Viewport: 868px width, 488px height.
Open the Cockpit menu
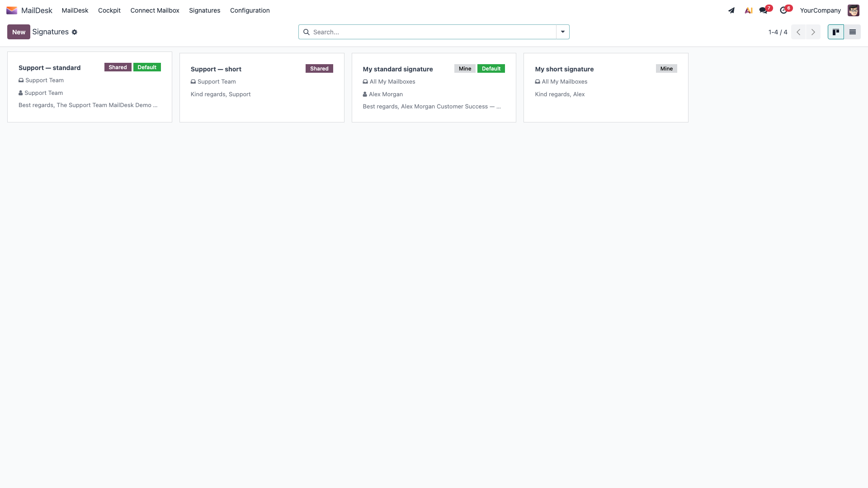click(x=109, y=10)
